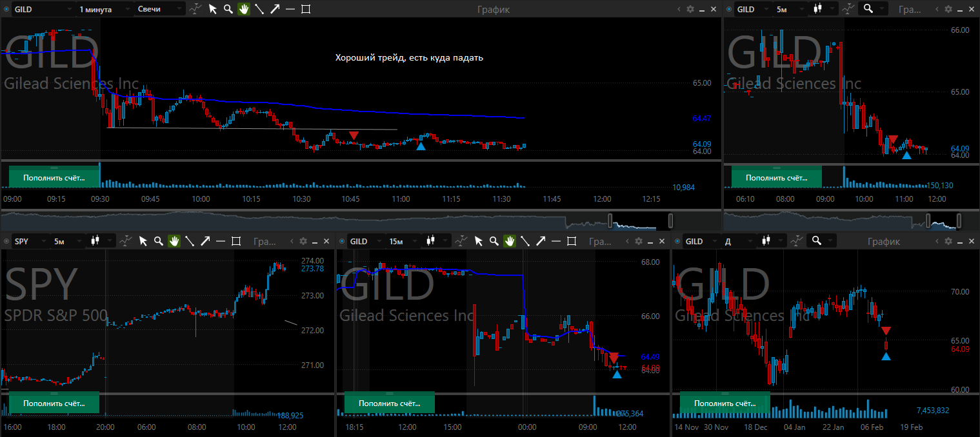The width and height of the screenshot is (980, 437).
Task: Click volume value 10,984
Action: (x=683, y=188)
